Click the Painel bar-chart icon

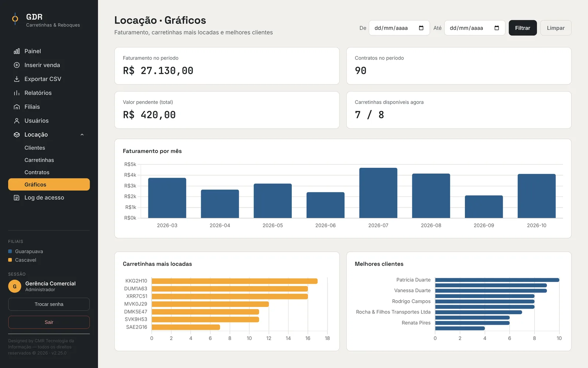[17, 51]
